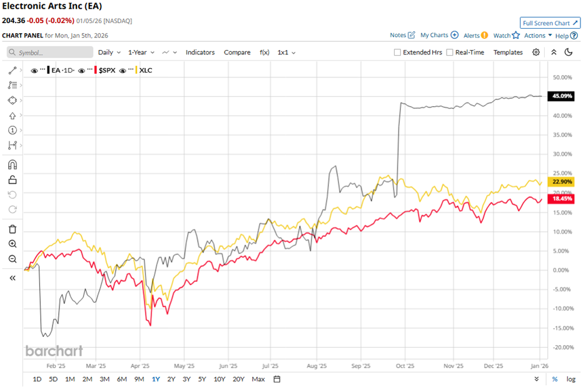This screenshot has width=588, height=387.
Task: Select the 10Y range button
Action: [220, 379]
